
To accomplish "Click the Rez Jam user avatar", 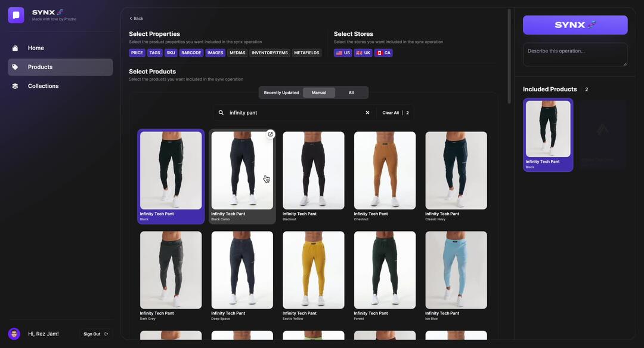I will [14, 334].
